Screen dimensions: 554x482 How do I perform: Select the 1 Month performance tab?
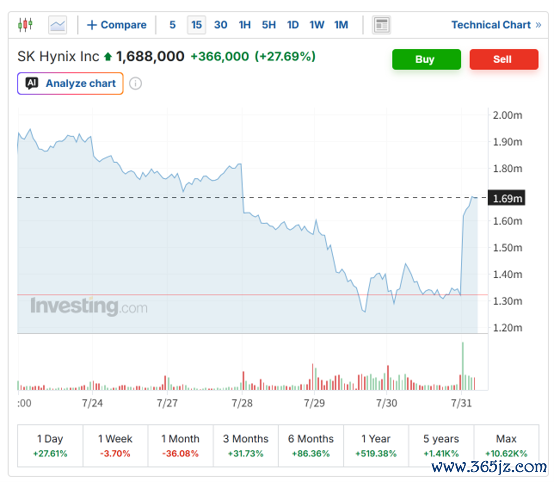coord(181,446)
